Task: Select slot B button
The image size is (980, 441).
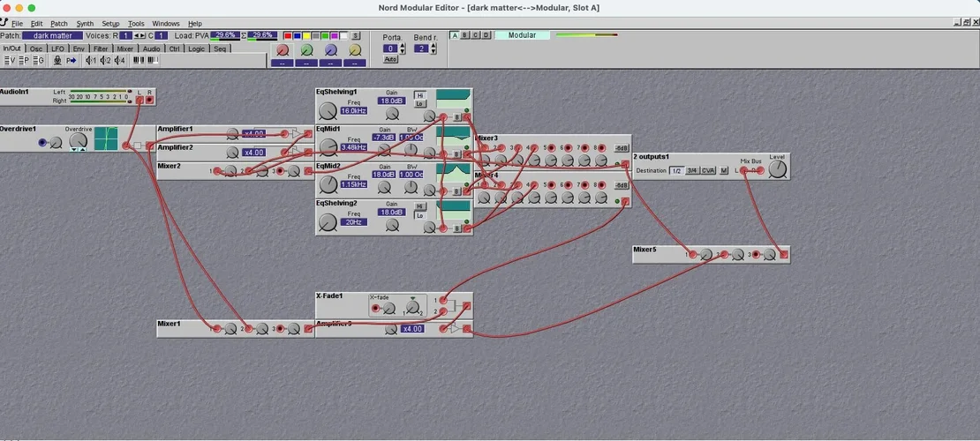Action: coord(465,35)
